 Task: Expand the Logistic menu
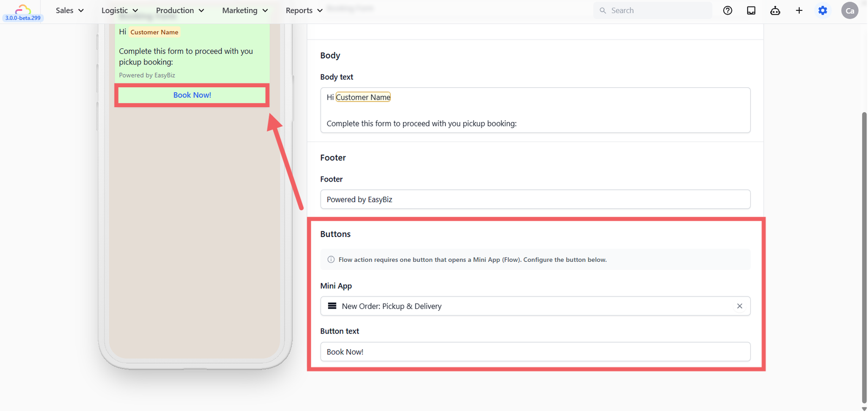pyautogui.click(x=119, y=10)
